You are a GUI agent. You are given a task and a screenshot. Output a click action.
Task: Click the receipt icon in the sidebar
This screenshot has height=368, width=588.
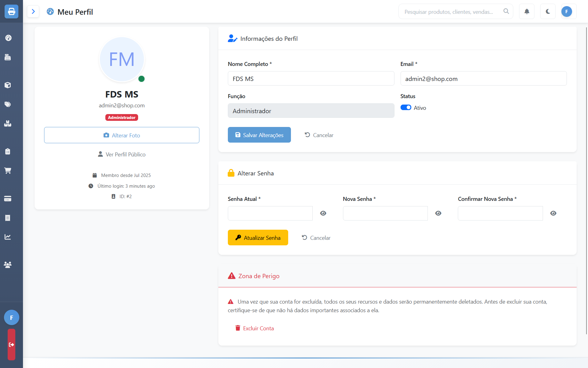point(8,218)
